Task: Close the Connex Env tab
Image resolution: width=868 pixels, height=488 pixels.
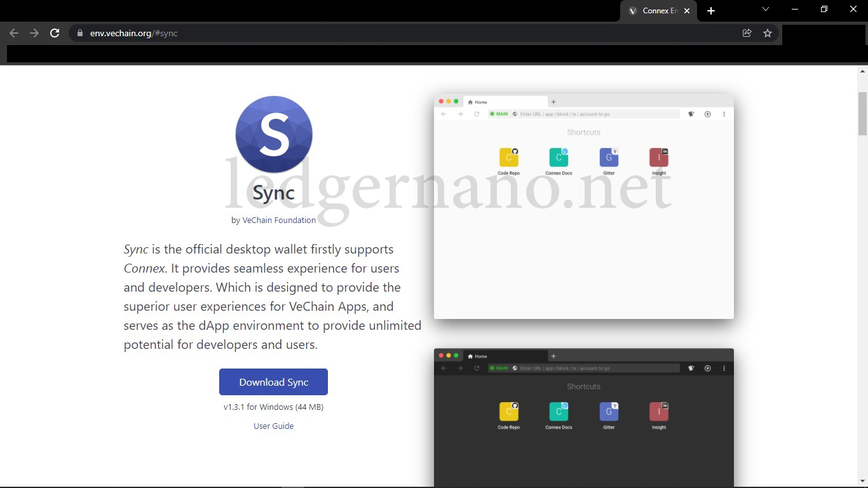Action: [687, 11]
